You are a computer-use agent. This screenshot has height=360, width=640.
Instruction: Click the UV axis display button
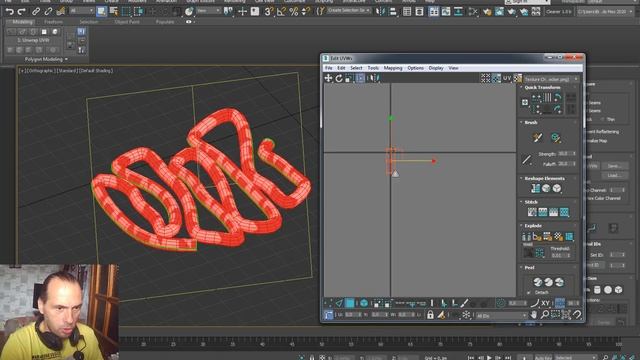[x=507, y=78]
